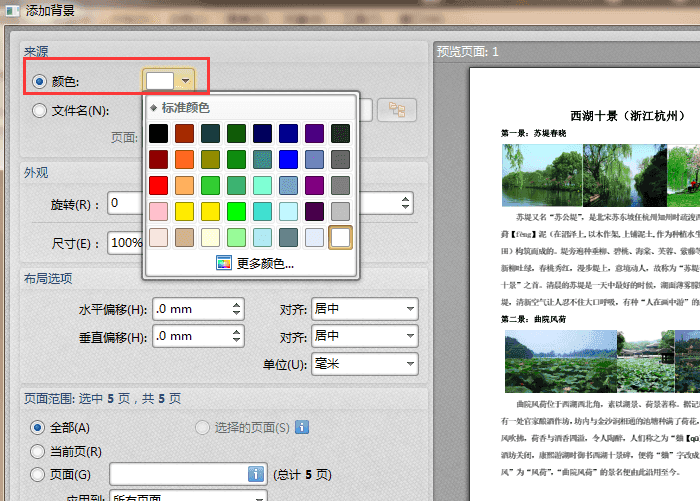Image resolution: width=700 pixels, height=501 pixels.
Task: Click first 苏堤春晓 photo in preview
Action: (x=542, y=175)
